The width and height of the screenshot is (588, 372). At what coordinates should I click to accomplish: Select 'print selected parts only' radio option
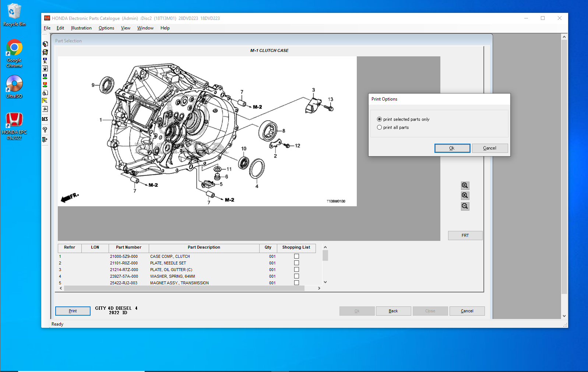(x=379, y=119)
